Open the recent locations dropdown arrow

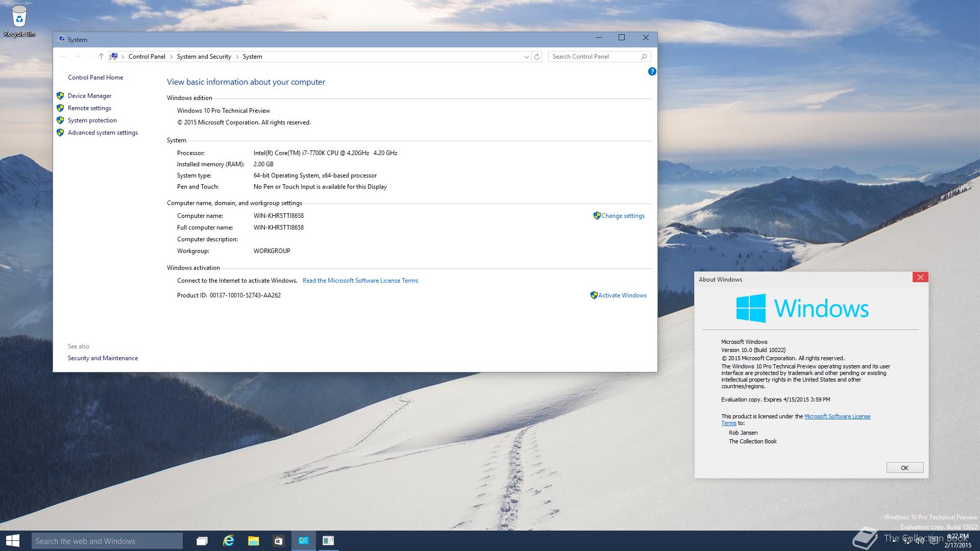coord(90,57)
